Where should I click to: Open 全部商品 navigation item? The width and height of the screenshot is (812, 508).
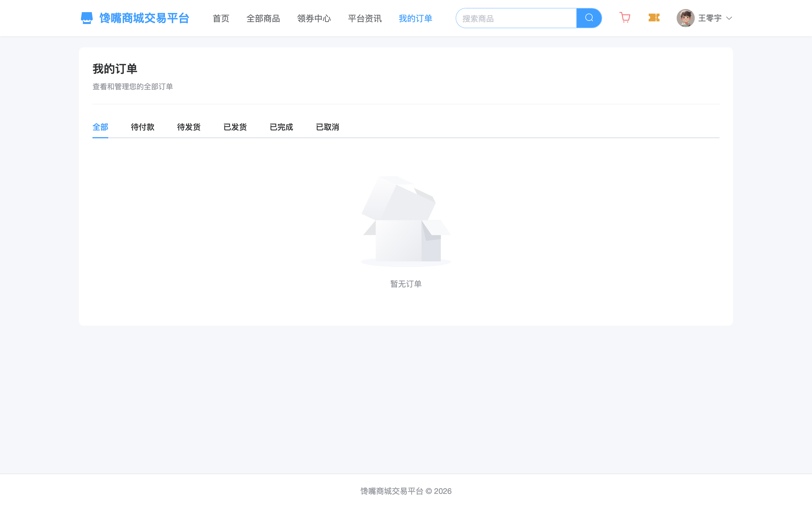(x=263, y=18)
